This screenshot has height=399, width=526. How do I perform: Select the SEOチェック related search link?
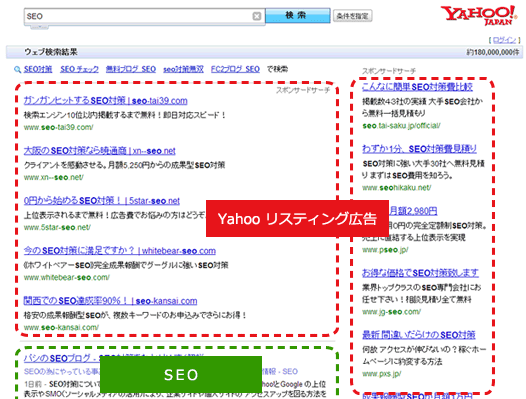(x=80, y=69)
